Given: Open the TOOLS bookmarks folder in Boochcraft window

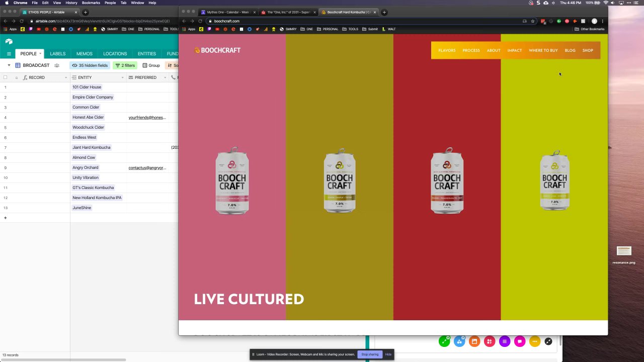Looking at the screenshot, I should pyautogui.click(x=350, y=29).
